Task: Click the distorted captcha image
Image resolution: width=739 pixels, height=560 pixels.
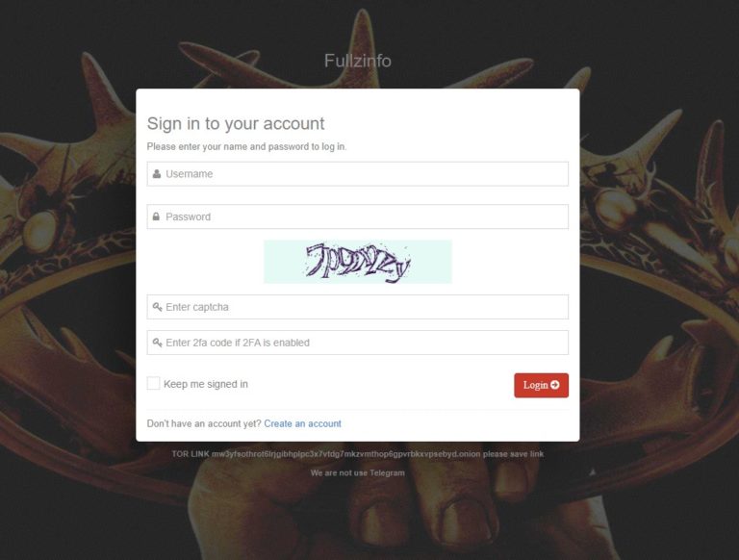Action: 358,262
